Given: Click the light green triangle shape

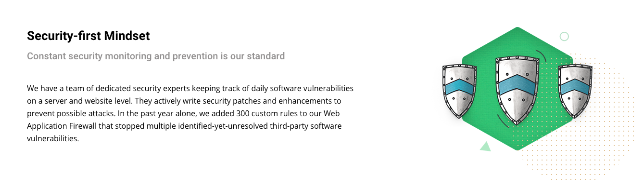Looking at the screenshot, I should pos(485,147).
